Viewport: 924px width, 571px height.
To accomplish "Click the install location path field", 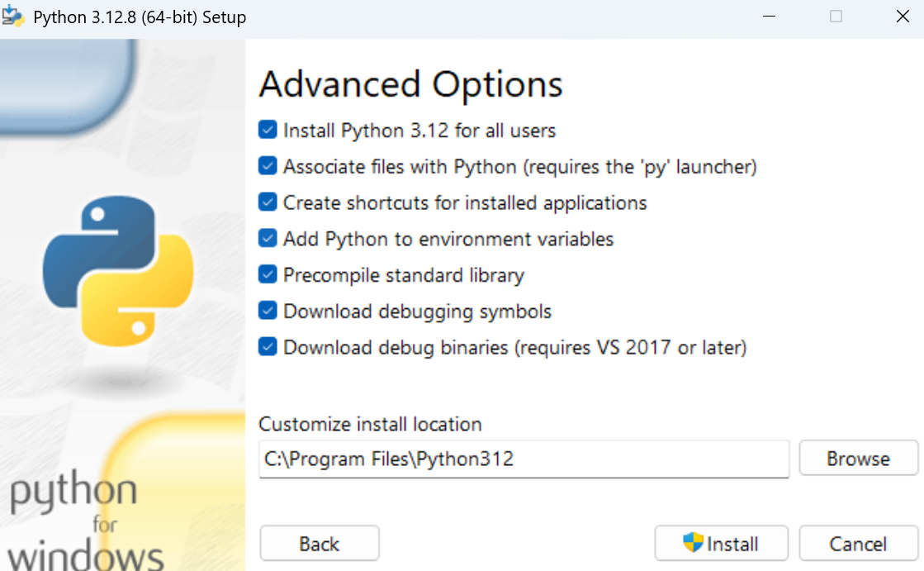I will [524, 459].
